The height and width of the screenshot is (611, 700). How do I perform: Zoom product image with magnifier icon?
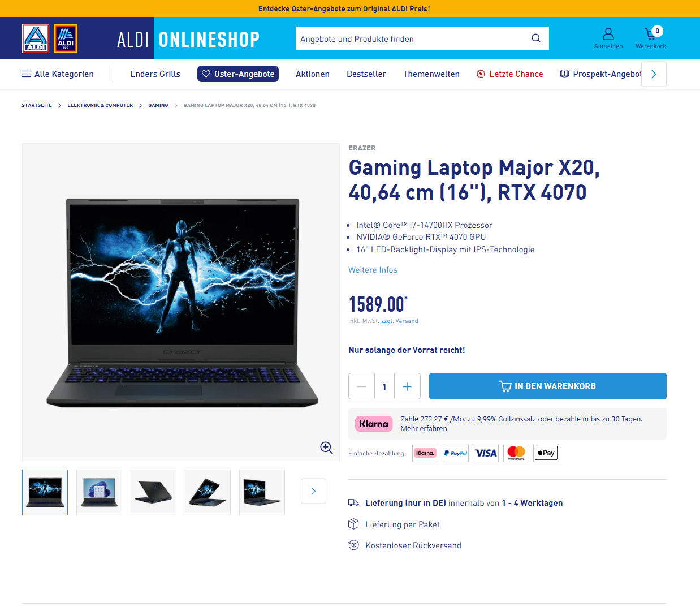pos(326,448)
